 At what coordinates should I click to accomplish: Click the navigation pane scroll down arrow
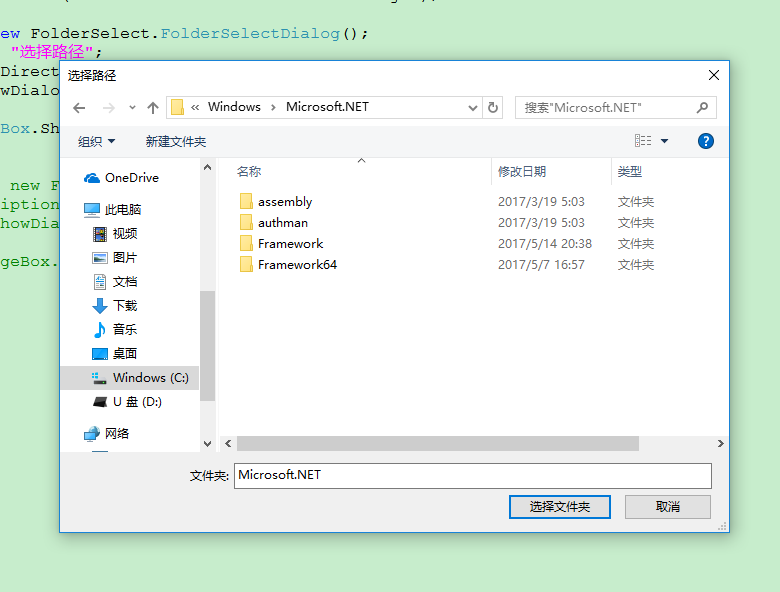pos(207,444)
